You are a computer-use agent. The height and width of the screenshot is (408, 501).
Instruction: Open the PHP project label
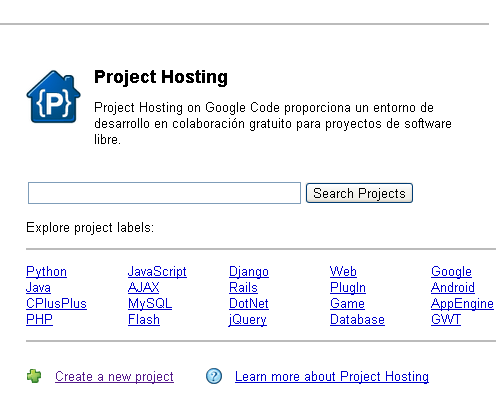tap(39, 319)
